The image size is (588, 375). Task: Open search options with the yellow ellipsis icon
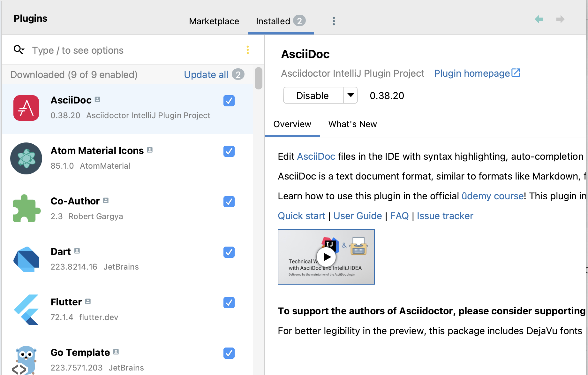click(248, 50)
